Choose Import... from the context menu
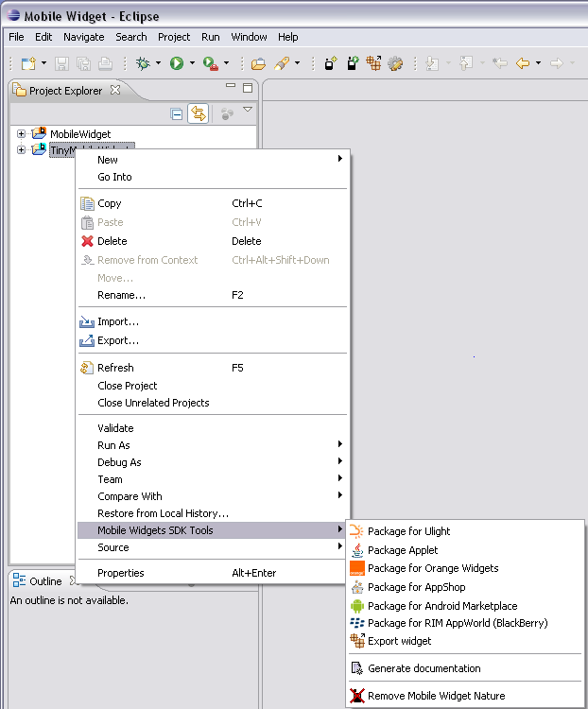588x709 pixels. tap(213, 321)
